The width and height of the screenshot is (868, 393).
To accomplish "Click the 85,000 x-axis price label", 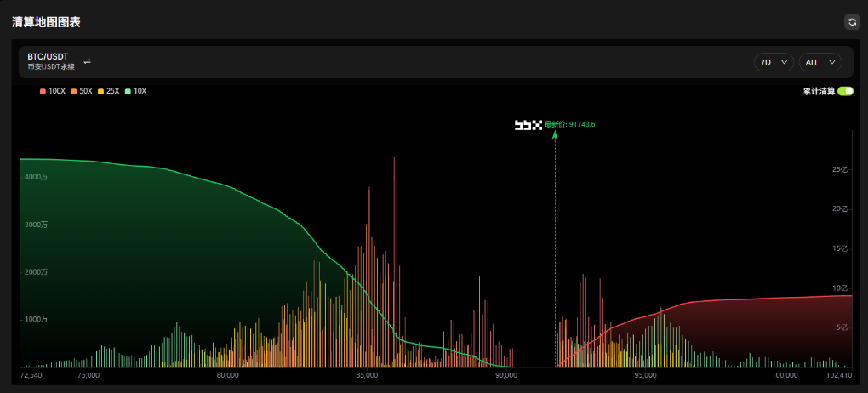I will (367, 375).
